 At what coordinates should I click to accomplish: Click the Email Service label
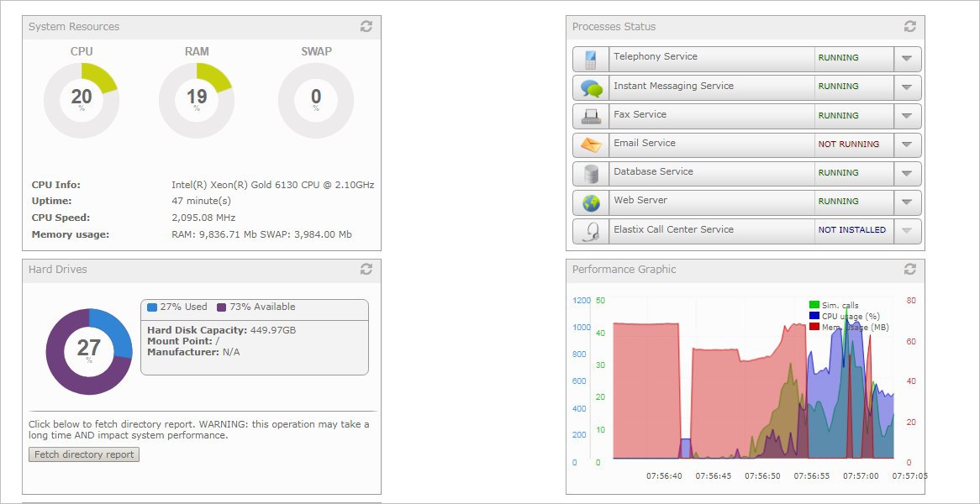pyautogui.click(x=645, y=143)
